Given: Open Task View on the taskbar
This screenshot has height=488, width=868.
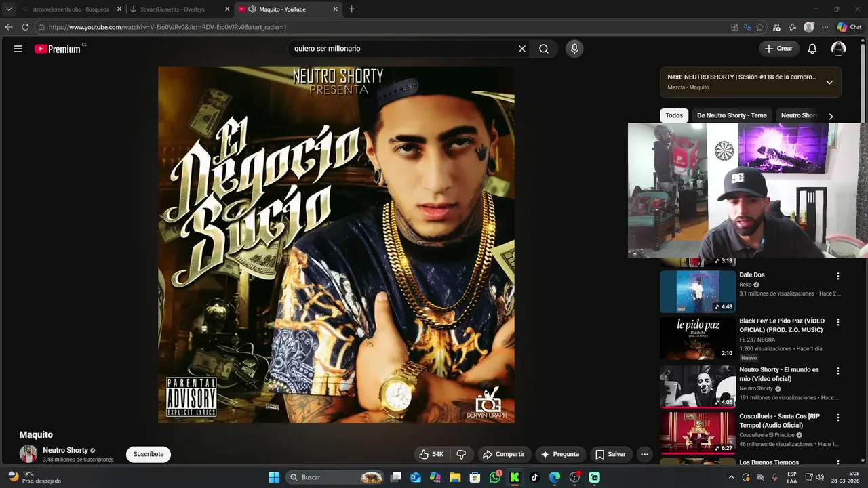Looking at the screenshot, I should (396, 477).
